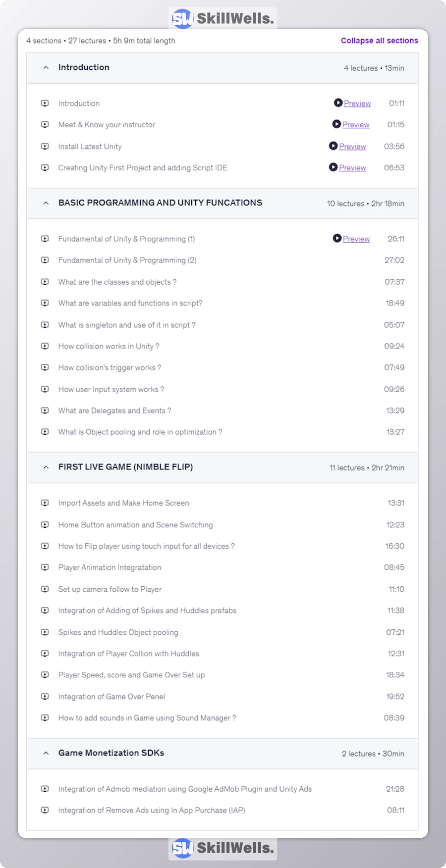Open Preview link for Install Latest Unity
Viewport: 446px width, 868px height.
pyautogui.click(x=352, y=147)
